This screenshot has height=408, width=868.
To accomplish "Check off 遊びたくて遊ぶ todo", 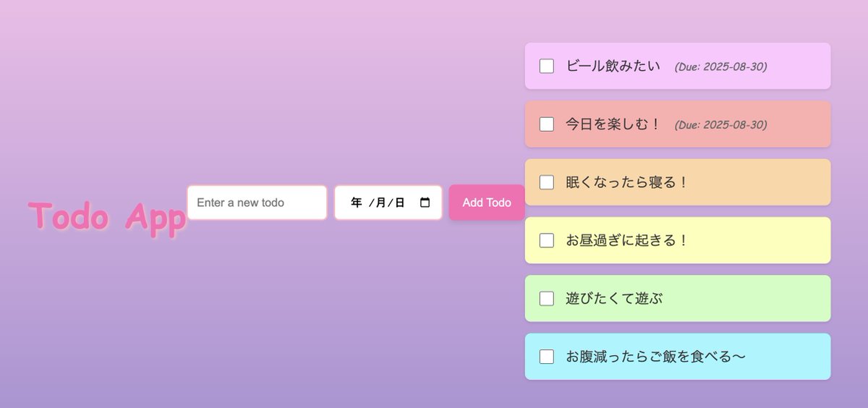I will [547, 298].
